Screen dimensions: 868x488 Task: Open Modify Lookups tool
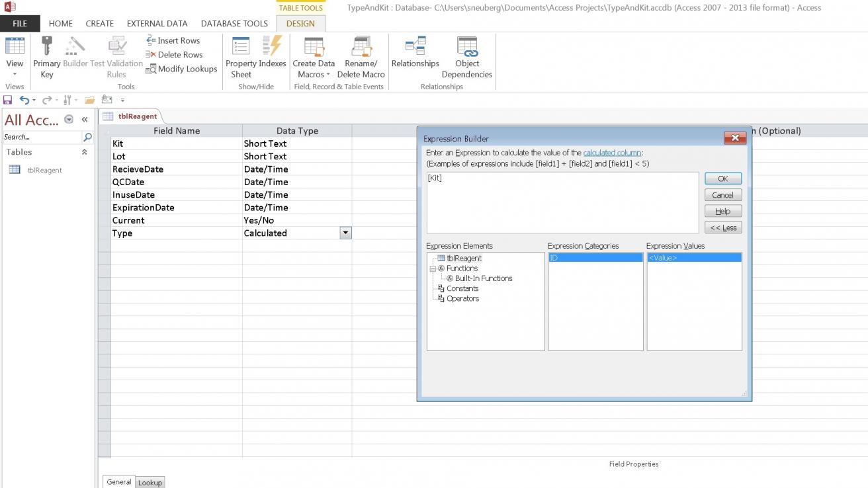181,69
